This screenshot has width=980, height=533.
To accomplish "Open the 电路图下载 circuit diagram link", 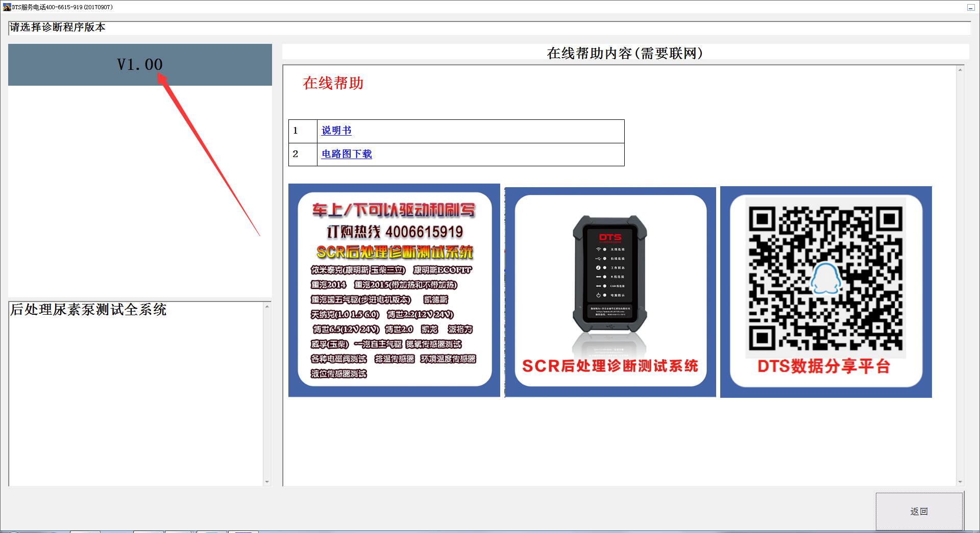I will pos(347,154).
